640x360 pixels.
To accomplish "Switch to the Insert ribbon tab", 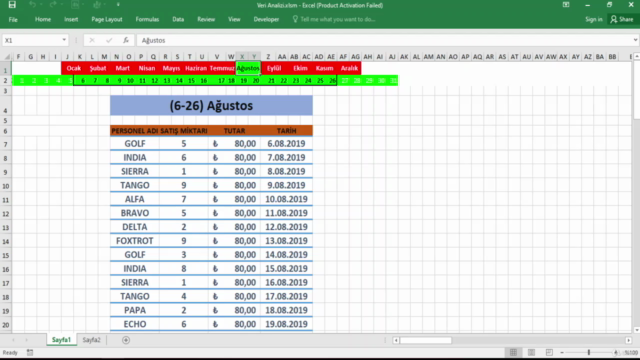I will click(71, 19).
